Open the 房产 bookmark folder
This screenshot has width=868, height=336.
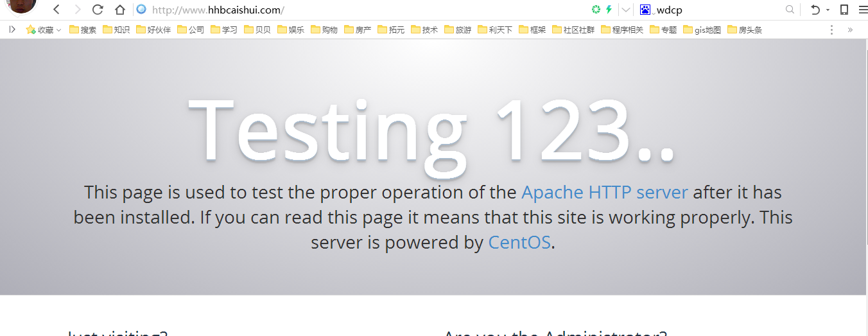[x=358, y=30]
